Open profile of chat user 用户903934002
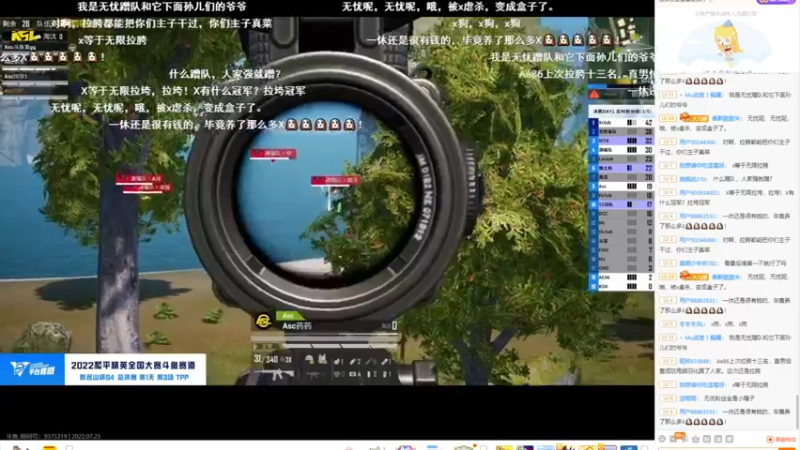800x450 pixels. (698, 193)
